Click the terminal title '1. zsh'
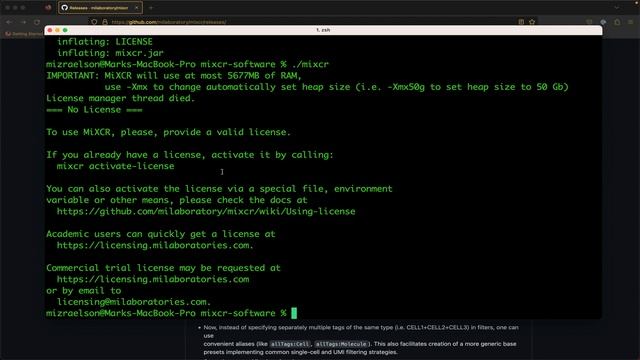This screenshot has width=640, height=360. [323, 30]
